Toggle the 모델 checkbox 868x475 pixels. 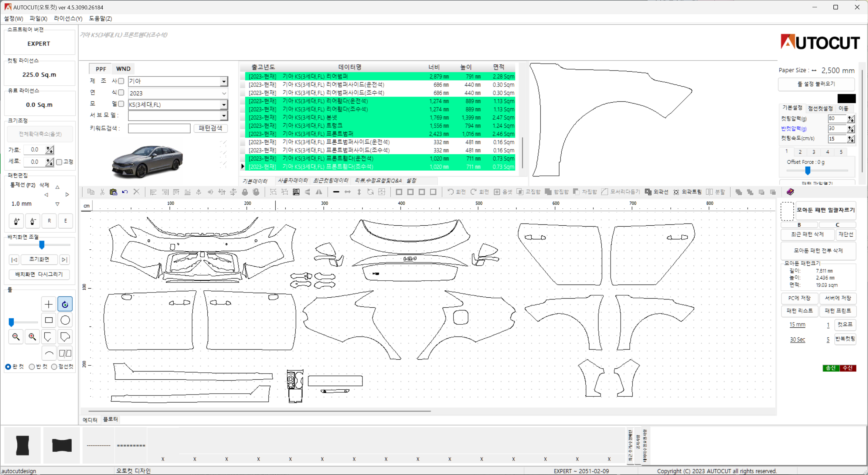[121, 104]
